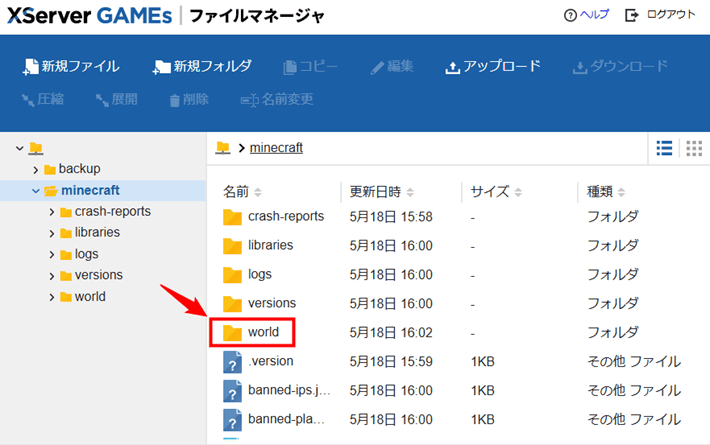Viewport: 710px width, 445px height.
Task: Collapse the root folder in tree
Action: tap(19, 148)
